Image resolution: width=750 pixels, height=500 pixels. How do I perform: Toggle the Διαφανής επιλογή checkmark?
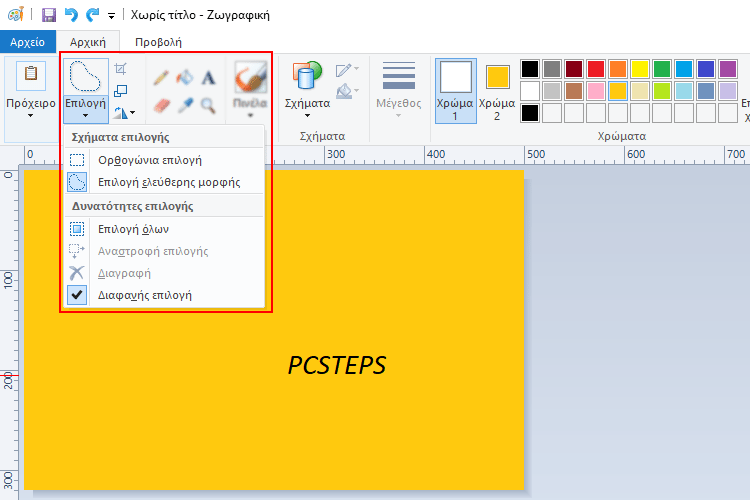tap(164, 295)
